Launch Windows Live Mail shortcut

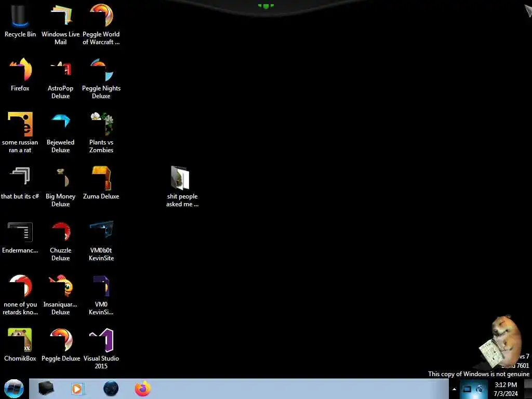tap(60, 25)
